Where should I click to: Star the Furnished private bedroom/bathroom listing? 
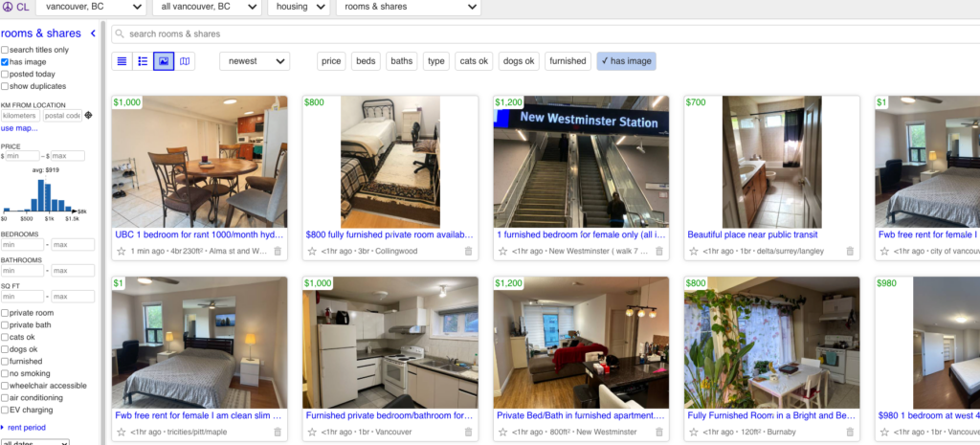(312, 432)
